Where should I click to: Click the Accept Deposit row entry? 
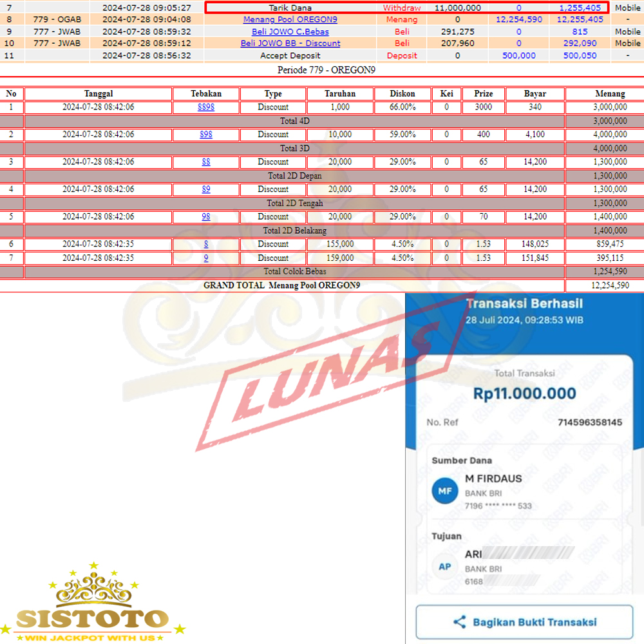[290, 55]
